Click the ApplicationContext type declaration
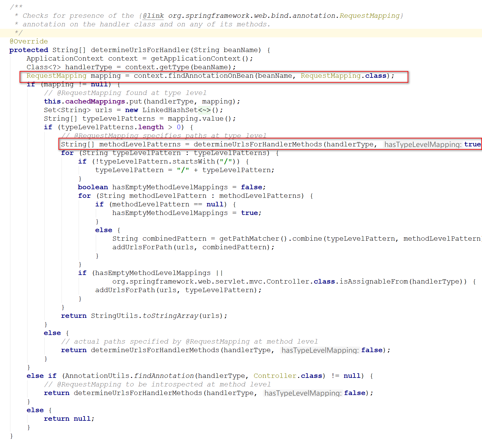 pyautogui.click(x=65, y=58)
